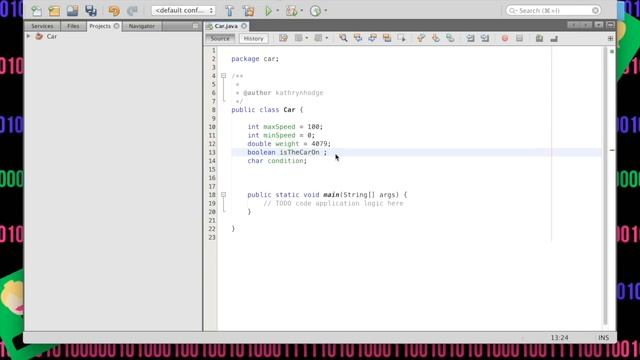Open the editor Forward history dropdown arrow
Screen dimensions: 640x360
tap(327, 38)
